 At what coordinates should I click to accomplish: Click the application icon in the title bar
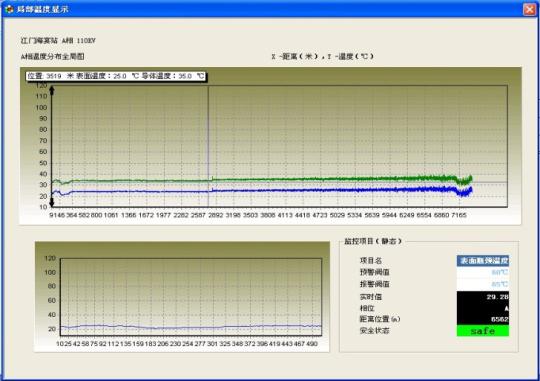coord(9,9)
